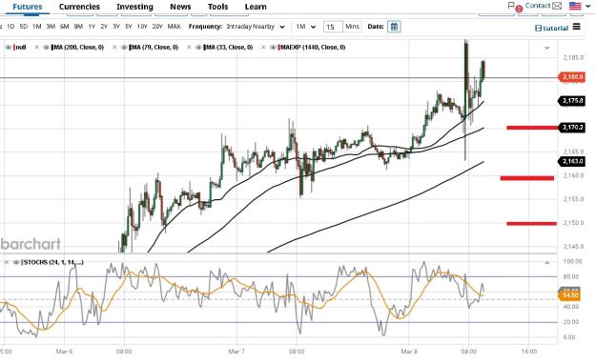Open the Learn menu
Screen dimensions: 596x364
(x=256, y=7)
